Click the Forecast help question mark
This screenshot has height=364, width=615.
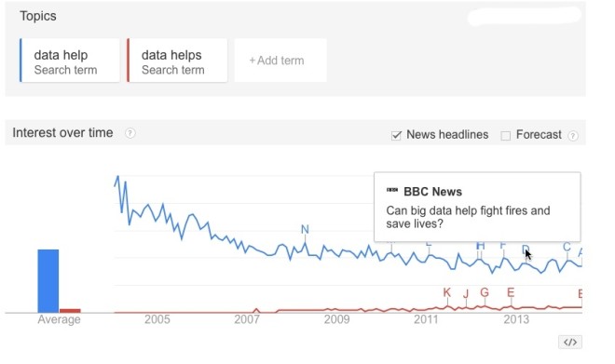(573, 136)
